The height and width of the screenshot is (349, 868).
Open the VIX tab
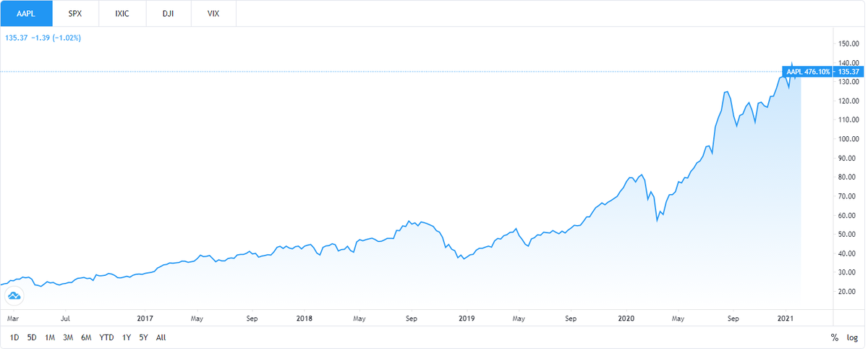tap(213, 13)
